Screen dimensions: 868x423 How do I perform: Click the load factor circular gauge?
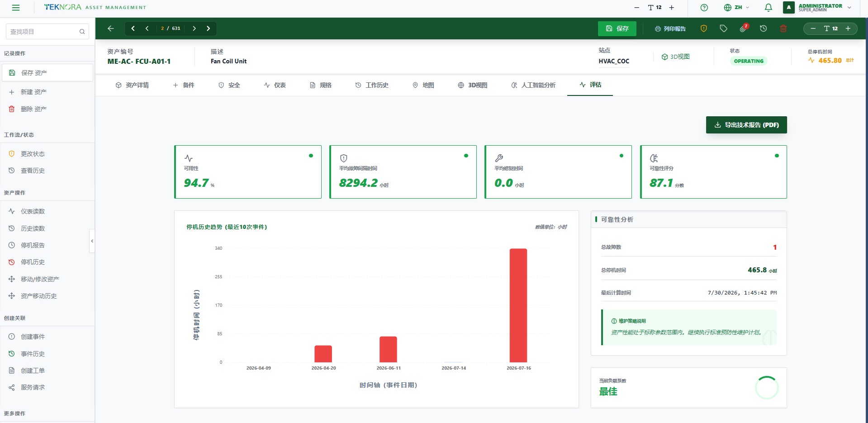coord(767,388)
